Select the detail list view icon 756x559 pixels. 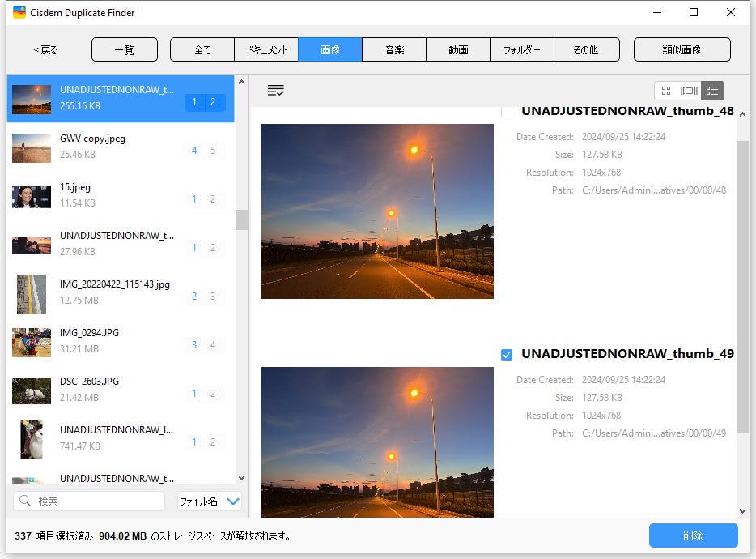click(x=712, y=91)
